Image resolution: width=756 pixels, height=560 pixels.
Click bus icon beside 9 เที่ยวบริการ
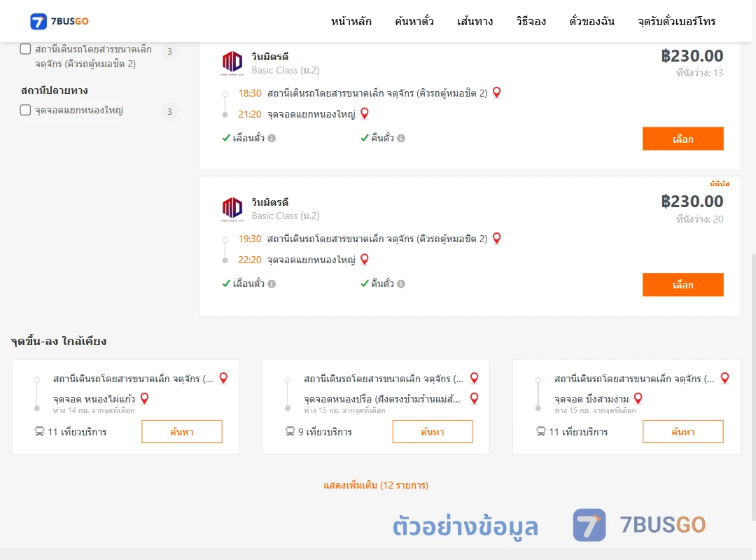click(x=290, y=431)
